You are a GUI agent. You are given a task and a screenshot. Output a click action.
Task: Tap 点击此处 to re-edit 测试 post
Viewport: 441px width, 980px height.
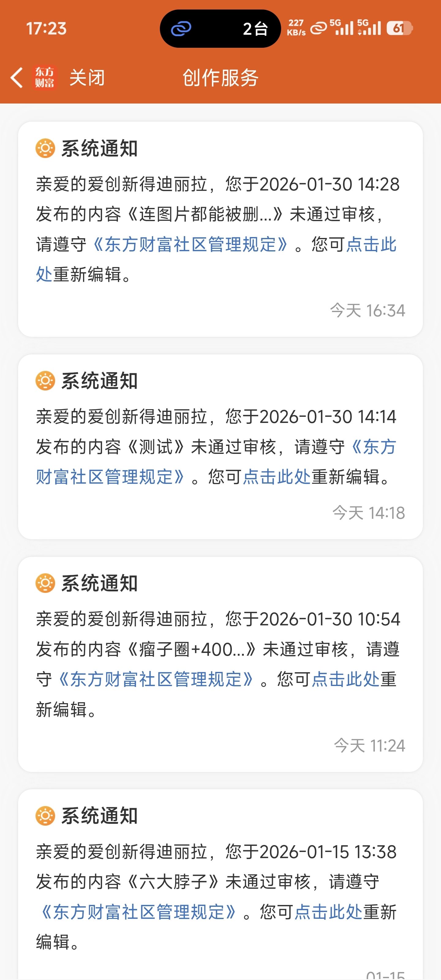[277, 477]
